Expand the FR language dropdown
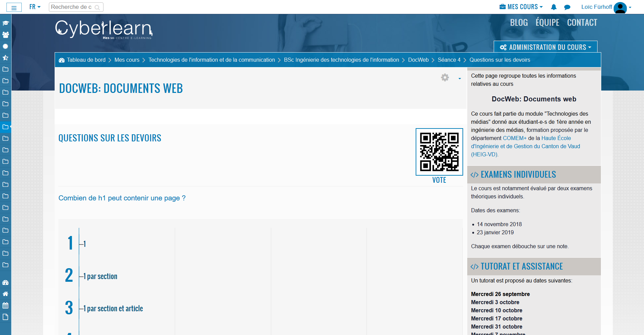 pyautogui.click(x=35, y=7)
